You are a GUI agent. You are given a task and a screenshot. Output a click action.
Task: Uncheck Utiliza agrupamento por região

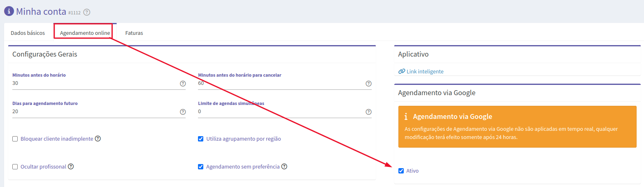[201, 139]
